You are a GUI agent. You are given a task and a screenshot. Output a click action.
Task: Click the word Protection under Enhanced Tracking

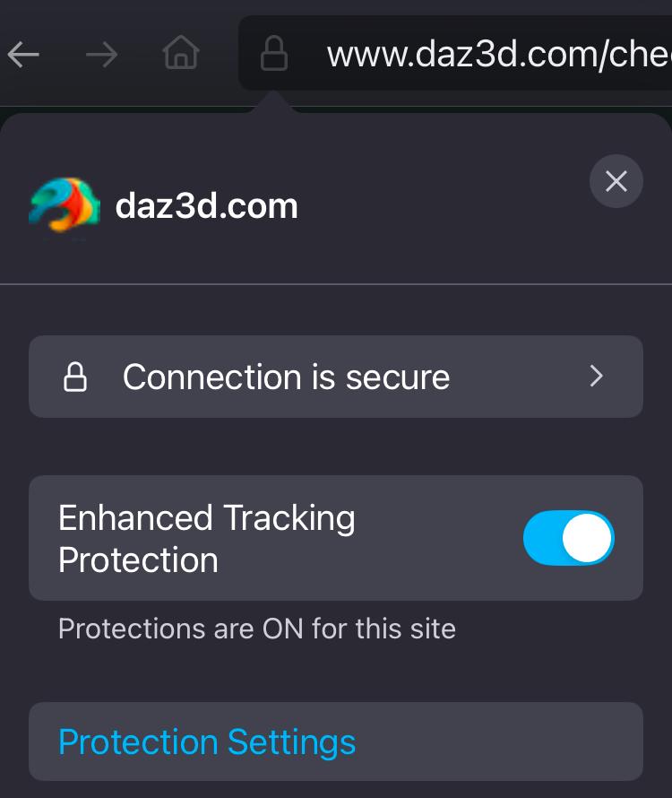[138, 560]
